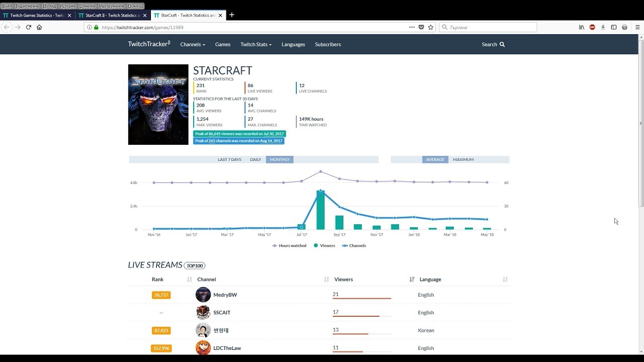Switch the chart to MAXIMUM values
The height and width of the screenshot is (362, 644).
463,159
